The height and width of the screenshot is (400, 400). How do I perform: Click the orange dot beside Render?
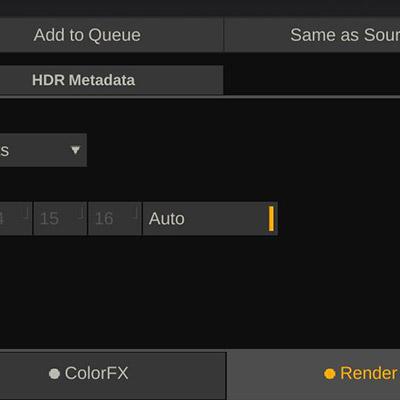(x=330, y=374)
